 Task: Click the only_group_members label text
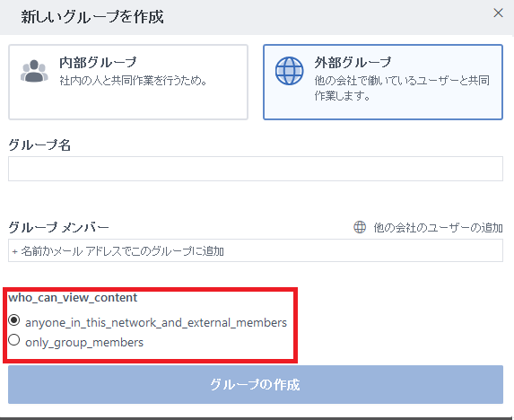coord(84,343)
